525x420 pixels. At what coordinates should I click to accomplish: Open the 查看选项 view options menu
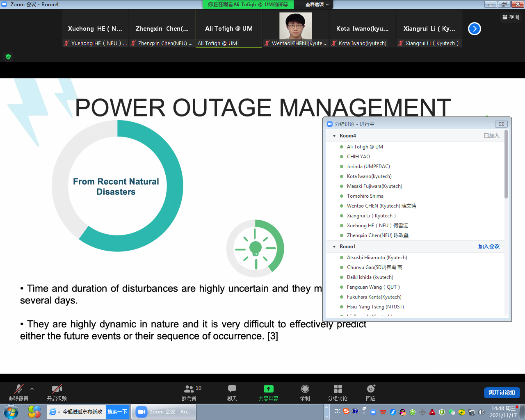point(317,5)
